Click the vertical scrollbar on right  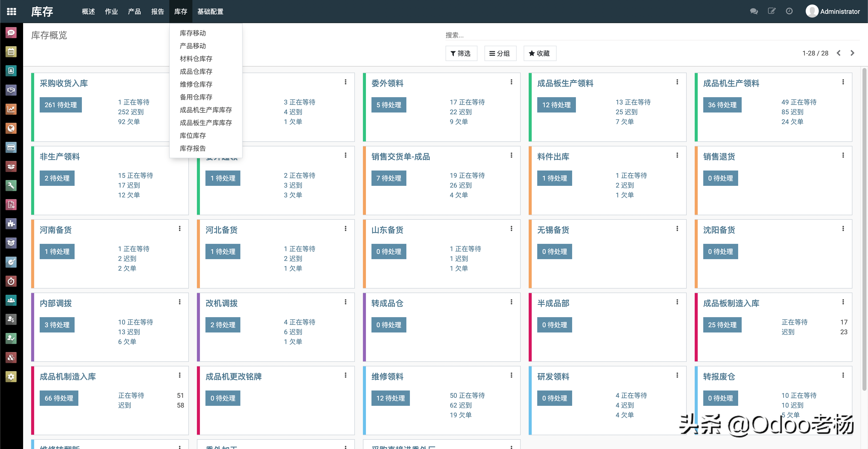click(x=864, y=229)
